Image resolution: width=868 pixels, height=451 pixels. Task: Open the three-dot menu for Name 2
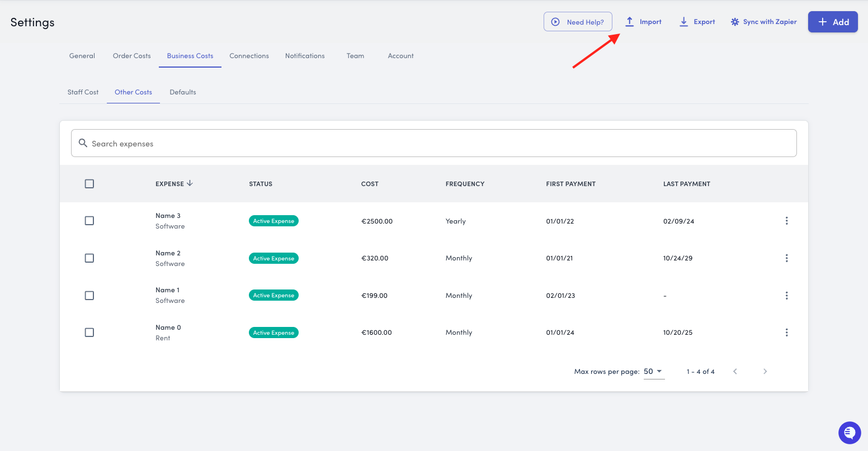[786, 258]
